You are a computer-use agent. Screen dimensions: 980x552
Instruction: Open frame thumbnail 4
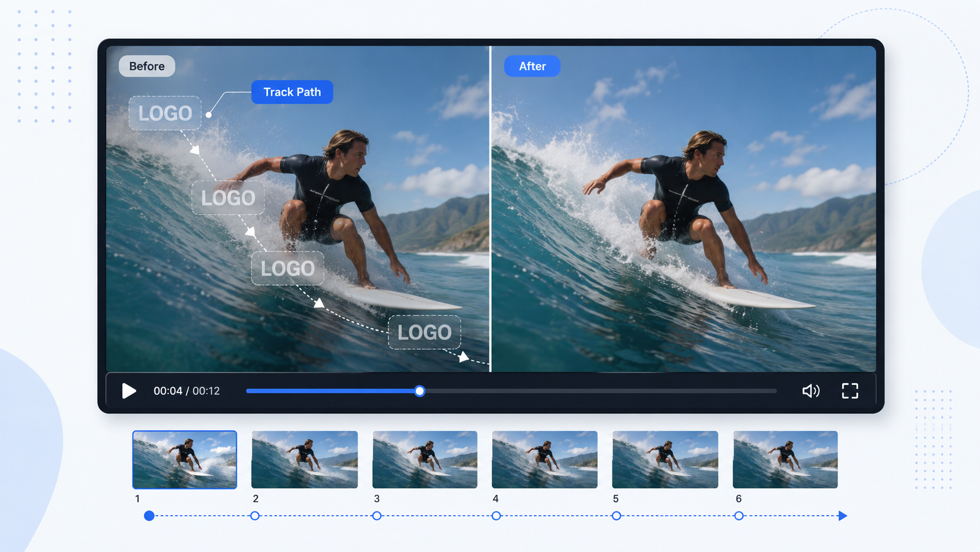coord(545,460)
